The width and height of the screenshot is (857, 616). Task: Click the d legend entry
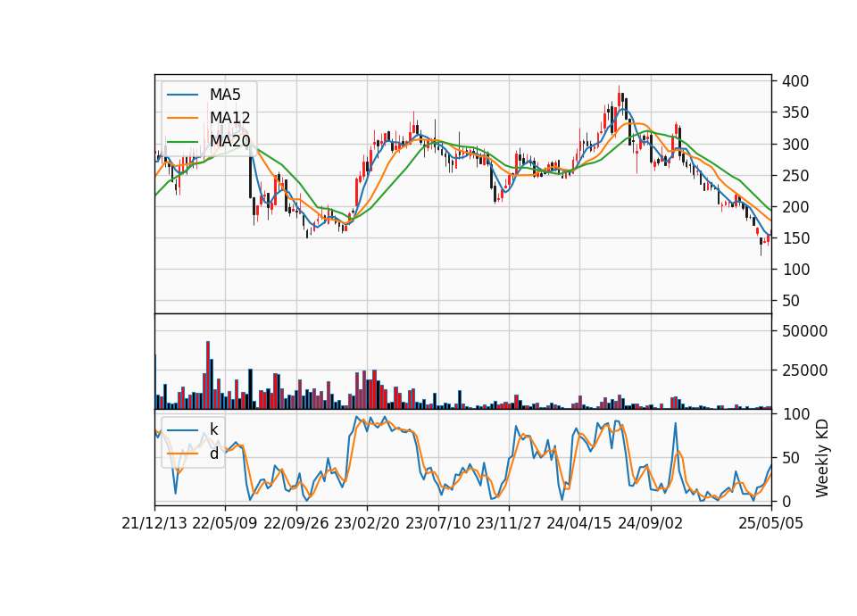(x=213, y=454)
